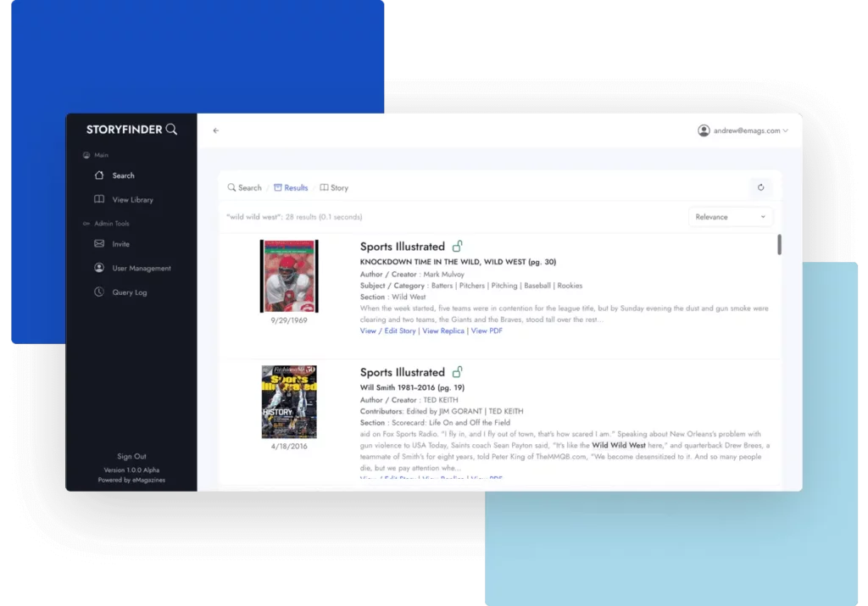Click View / Edit Story on the 1969 result
This screenshot has width=868, height=606.
[387, 331]
